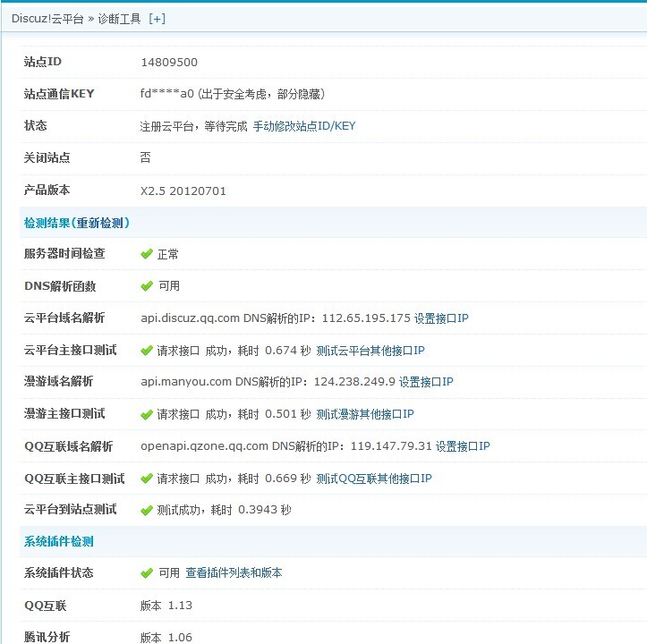
Task: Click check icon in 系统插件状态 row
Action: [x=147, y=572]
